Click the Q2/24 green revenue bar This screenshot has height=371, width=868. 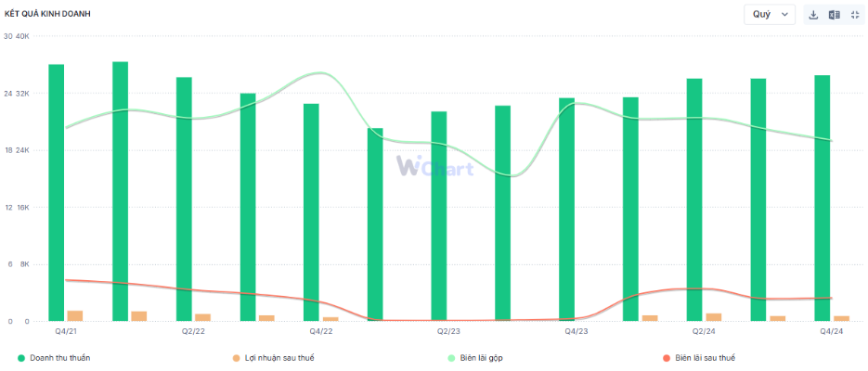[694, 199]
